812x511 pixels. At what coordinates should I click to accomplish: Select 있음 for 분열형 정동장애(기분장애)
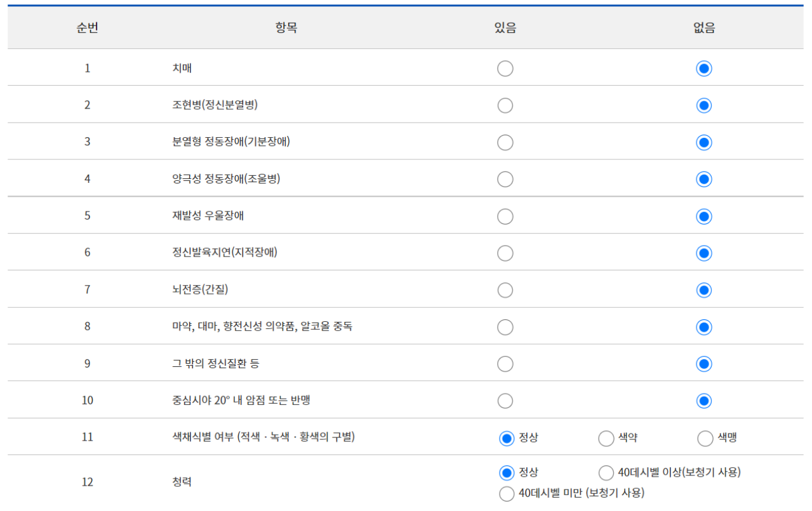(505, 142)
